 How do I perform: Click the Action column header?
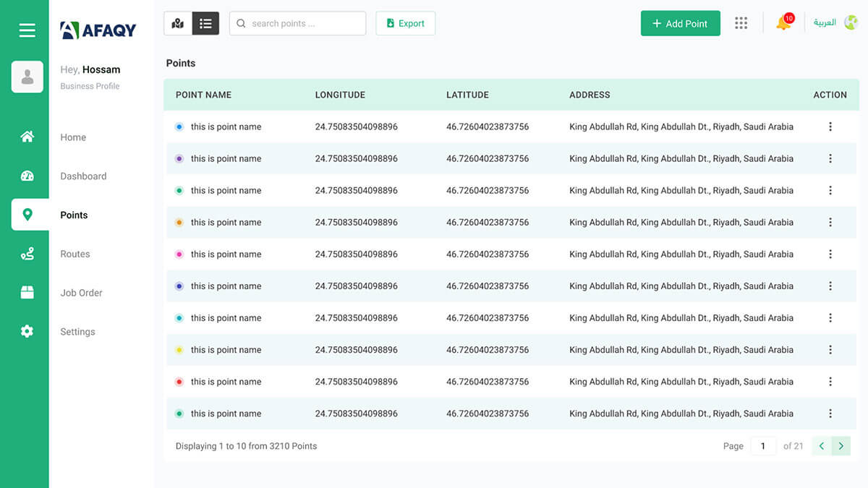pyautogui.click(x=830, y=95)
